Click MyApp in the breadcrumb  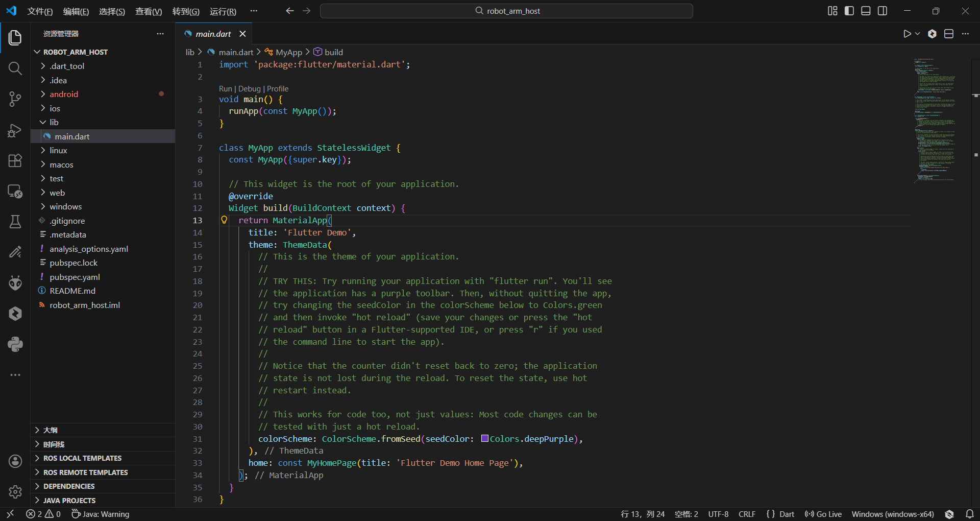pos(289,52)
